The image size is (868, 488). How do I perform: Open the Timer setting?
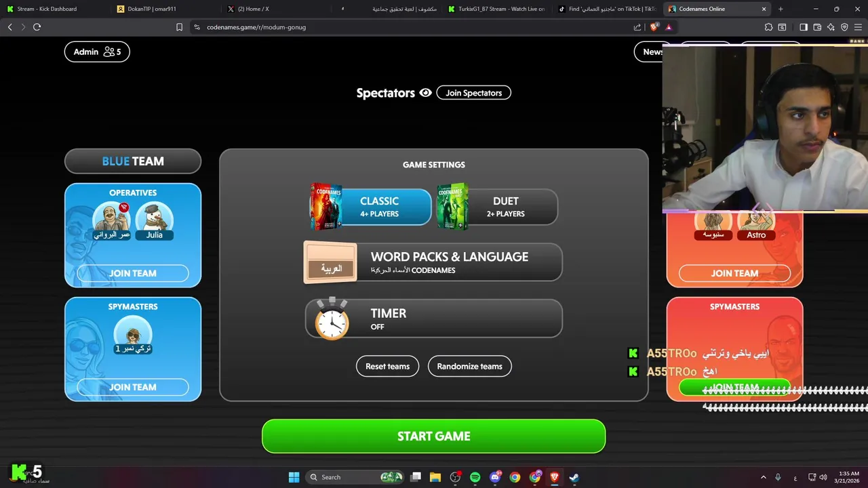pyautogui.click(x=433, y=319)
